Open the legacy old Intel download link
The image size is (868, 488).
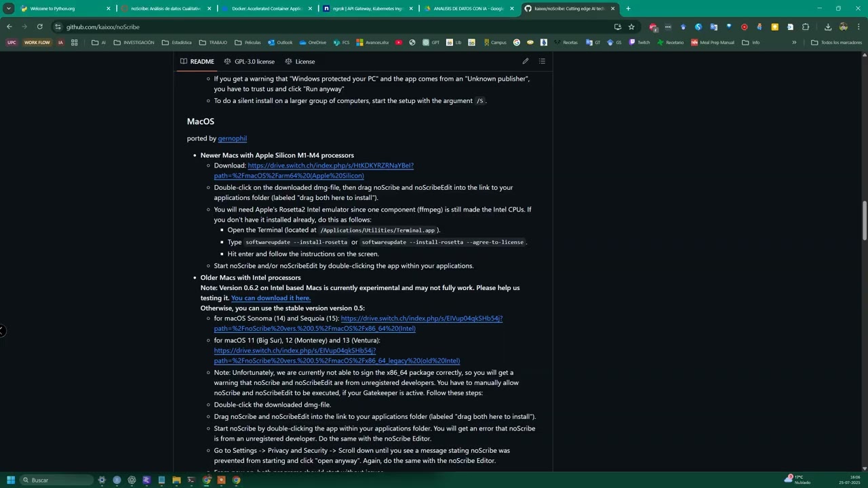[x=336, y=356]
